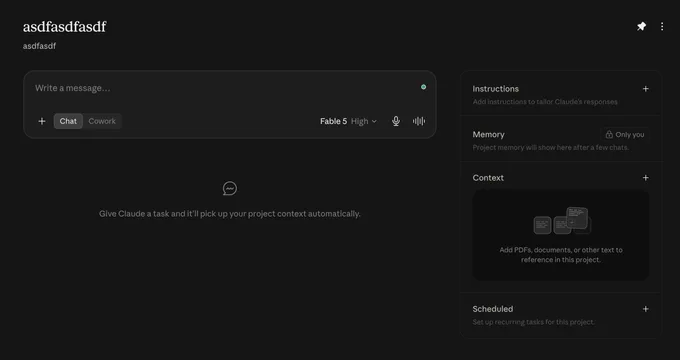The height and width of the screenshot is (360, 680).
Task: Switch to Cowork mode
Action: click(x=102, y=121)
